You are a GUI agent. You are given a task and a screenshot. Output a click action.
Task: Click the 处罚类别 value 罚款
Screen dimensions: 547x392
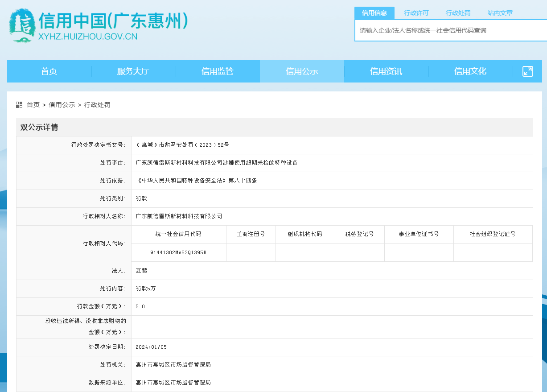click(141, 198)
